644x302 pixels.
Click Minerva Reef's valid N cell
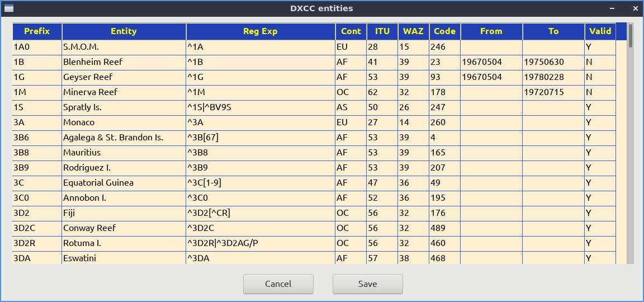coord(600,92)
